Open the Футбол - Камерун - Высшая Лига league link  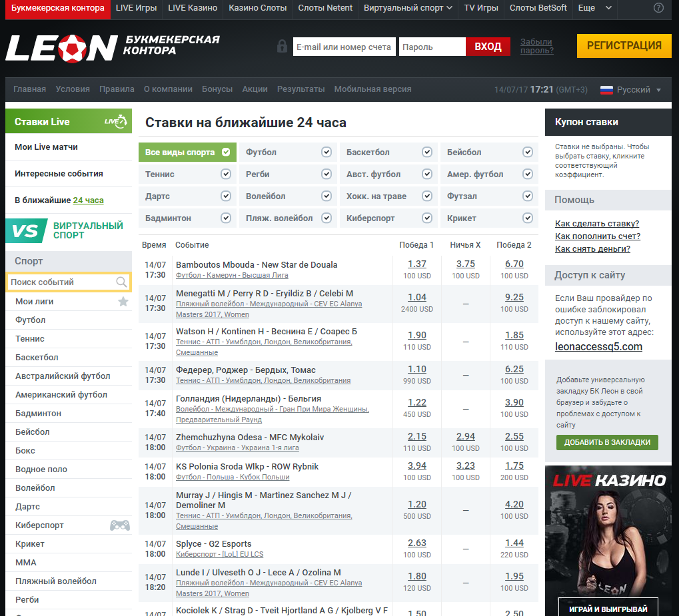tap(232, 275)
